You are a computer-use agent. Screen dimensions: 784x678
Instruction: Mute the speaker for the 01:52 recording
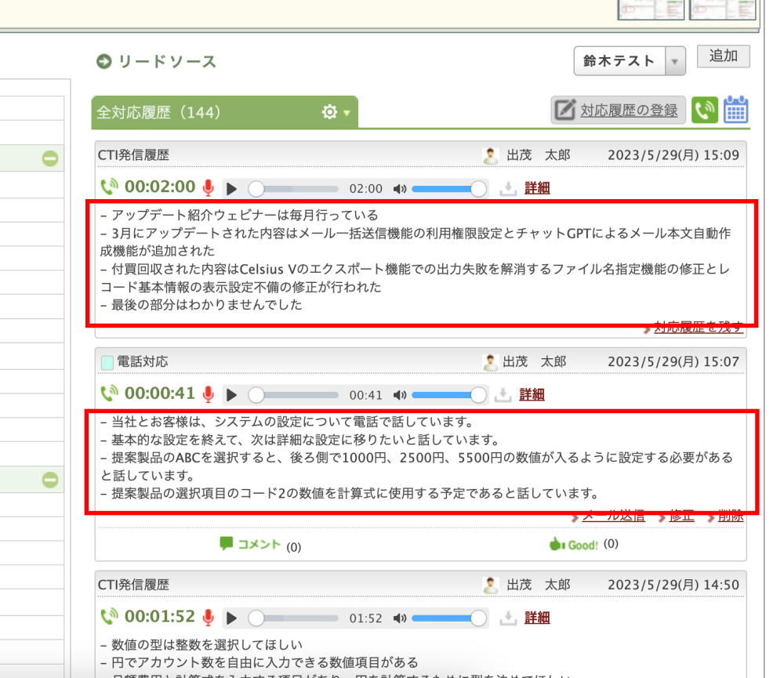tap(400, 618)
